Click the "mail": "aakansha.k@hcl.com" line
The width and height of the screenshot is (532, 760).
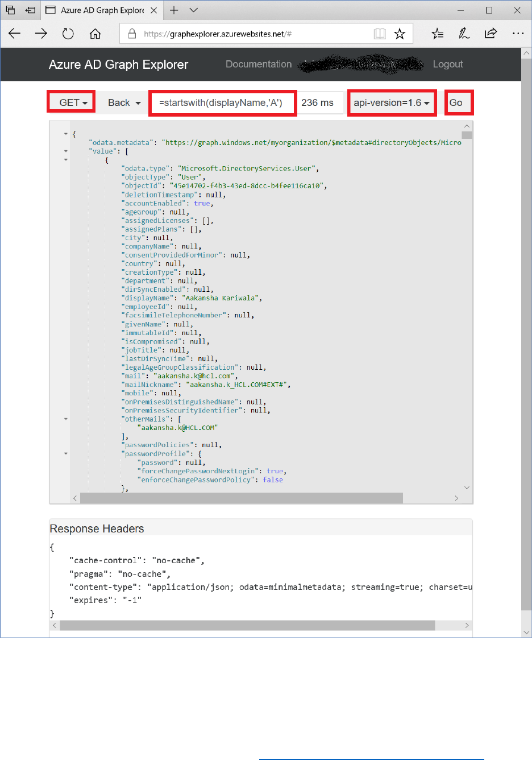click(x=180, y=376)
